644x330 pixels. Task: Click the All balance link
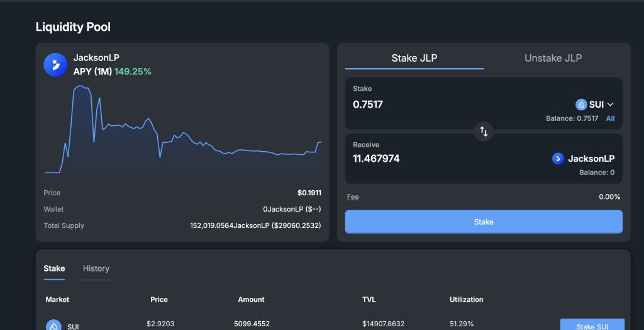(x=610, y=118)
